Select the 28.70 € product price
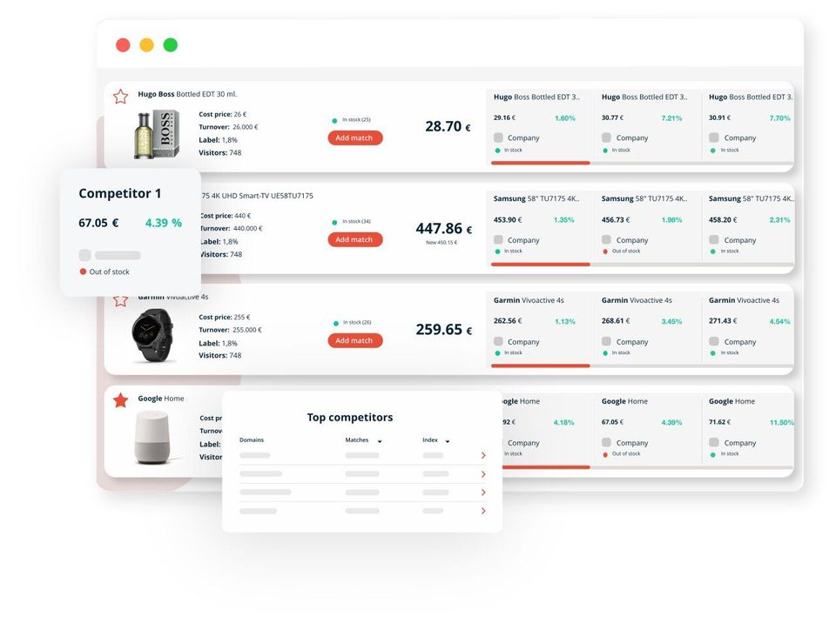Screen dimensions: 836x644 click(448, 127)
